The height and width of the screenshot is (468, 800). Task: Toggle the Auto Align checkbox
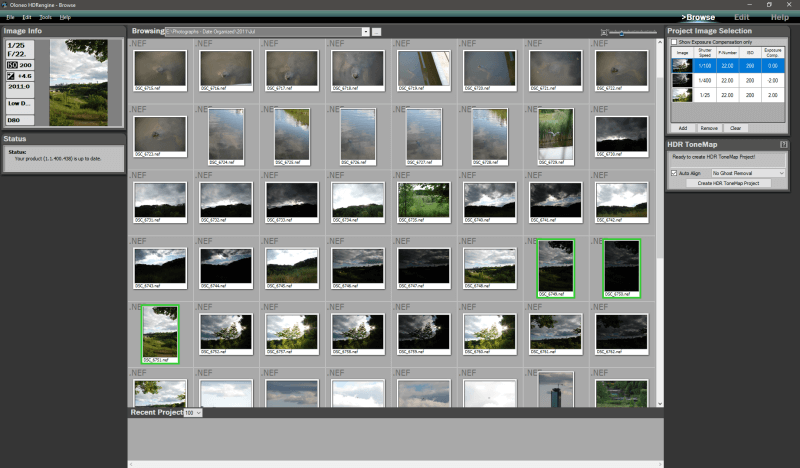pos(673,173)
